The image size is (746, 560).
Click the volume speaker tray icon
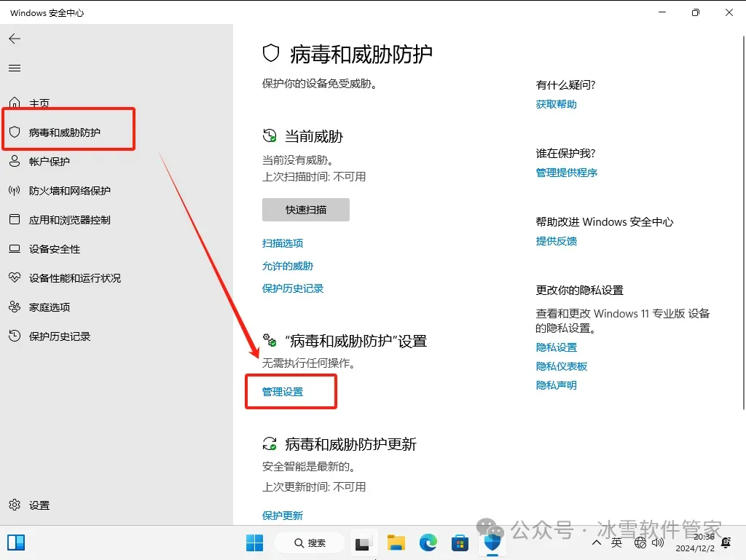click(x=658, y=543)
